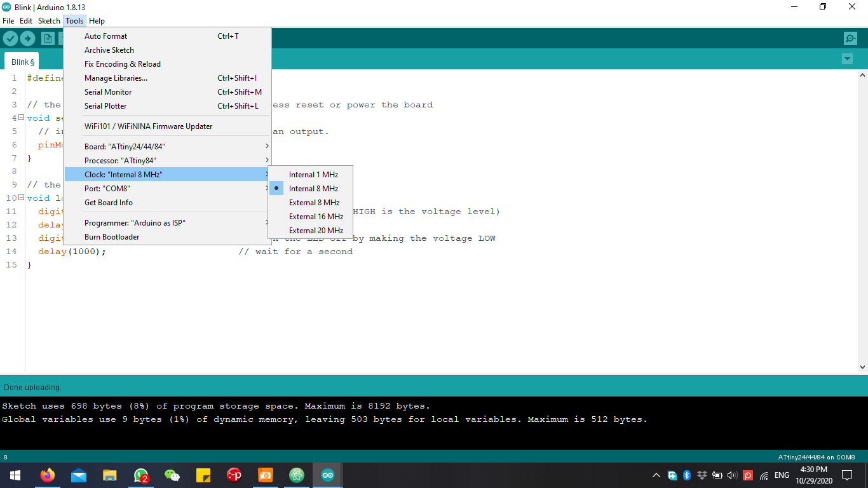Open the Edit menu
This screenshot has height=488, width=868.
click(26, 21)
